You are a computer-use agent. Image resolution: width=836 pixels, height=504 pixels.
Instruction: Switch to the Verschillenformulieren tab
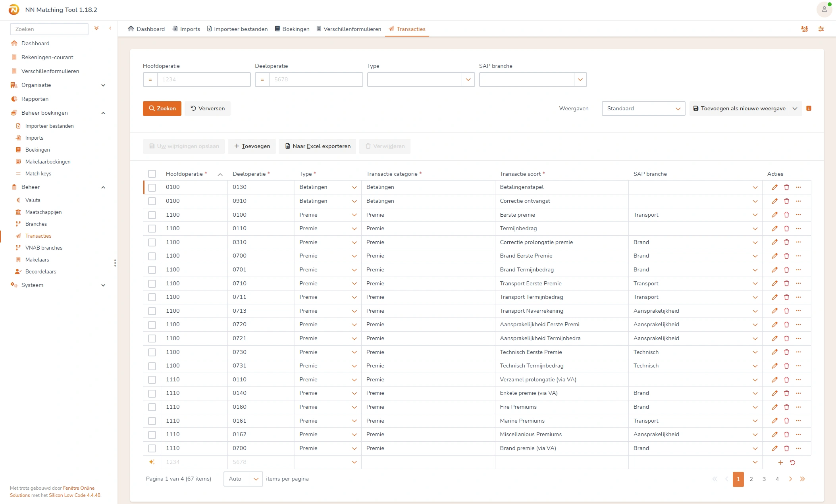349,29
